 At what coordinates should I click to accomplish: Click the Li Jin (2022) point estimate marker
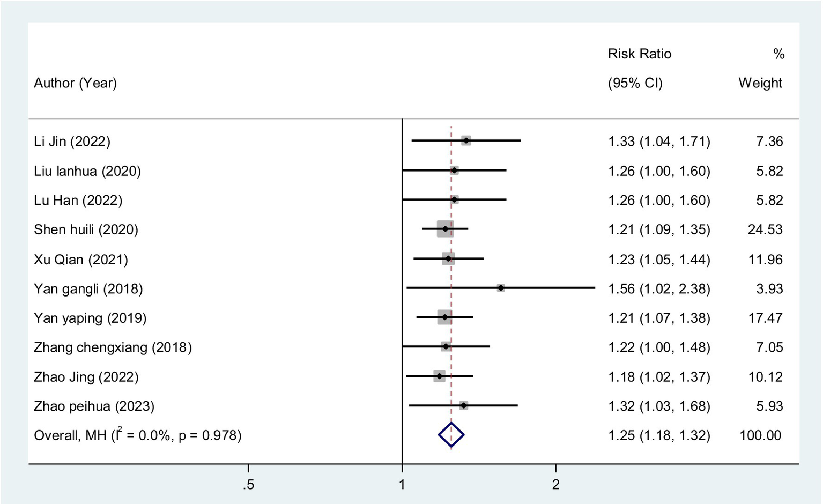tap(466, 140)
